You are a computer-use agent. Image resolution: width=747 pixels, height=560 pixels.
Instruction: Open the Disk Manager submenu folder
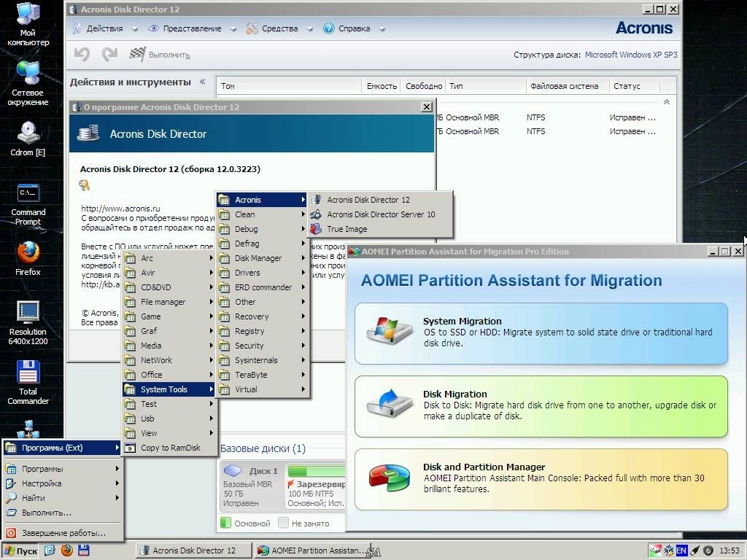coord(263,258)
